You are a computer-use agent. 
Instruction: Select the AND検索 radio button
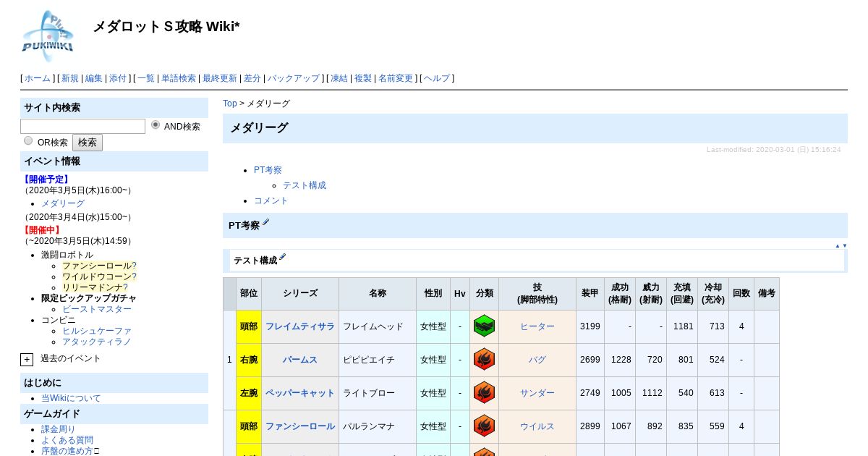(156, 124)
